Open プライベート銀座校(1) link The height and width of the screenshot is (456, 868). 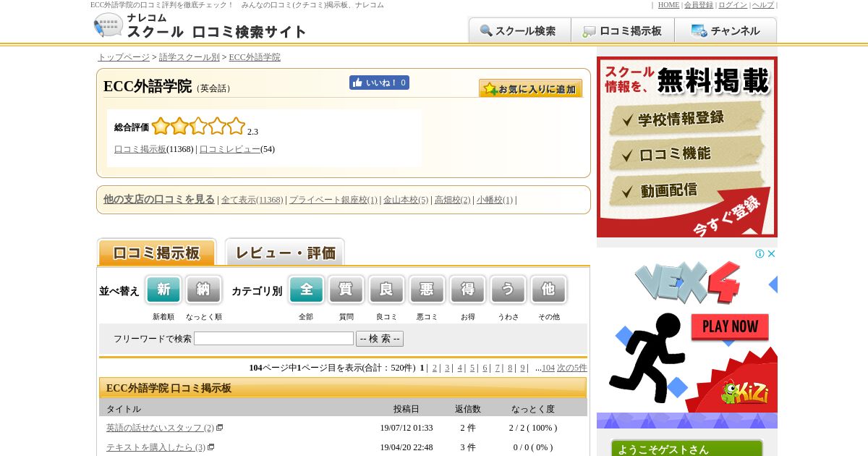pyautogui.click(x=333, y=200)
